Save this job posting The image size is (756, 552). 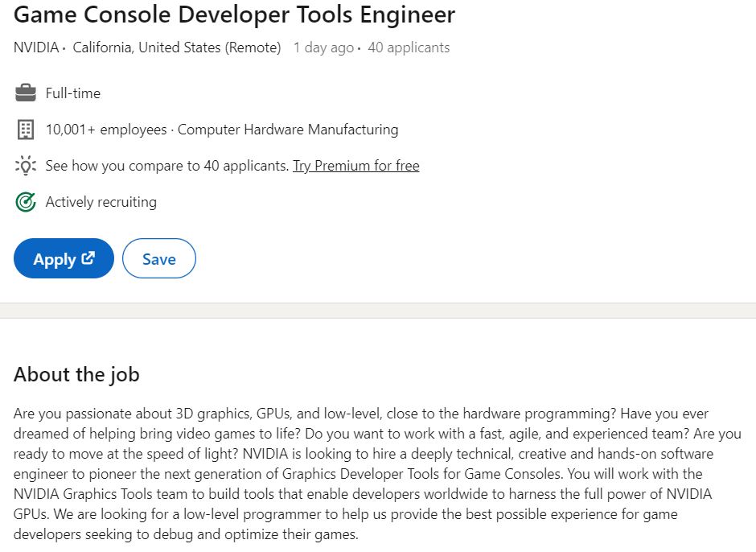(x=159, y=258)
